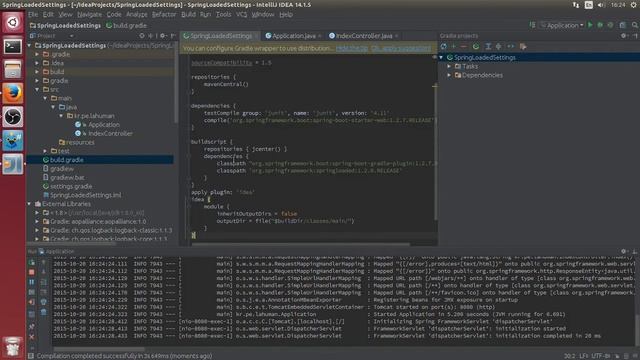The image size is (640, 360).
Task: Click the Run console horizontal scrollbar
Action: tap(99, 349)
